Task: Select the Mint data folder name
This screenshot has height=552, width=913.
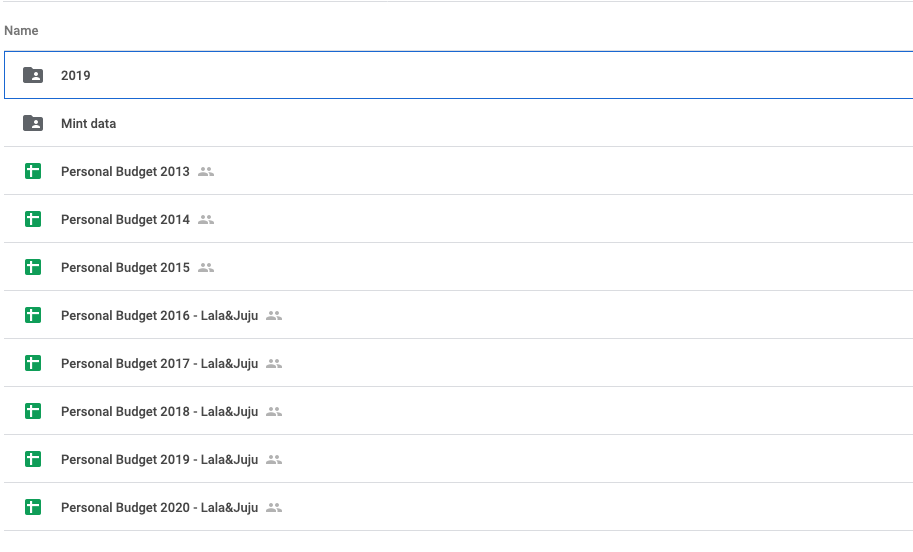Action: coord(89,123)
